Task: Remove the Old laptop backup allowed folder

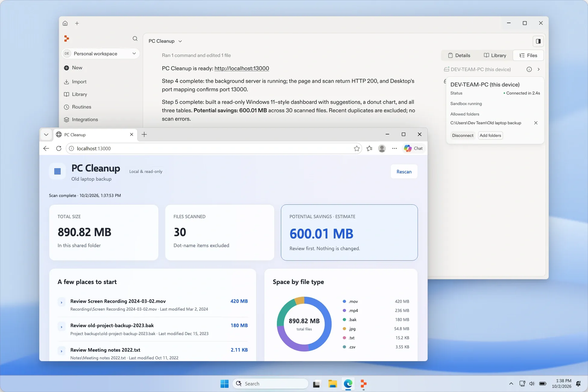Action: point(536,123)
